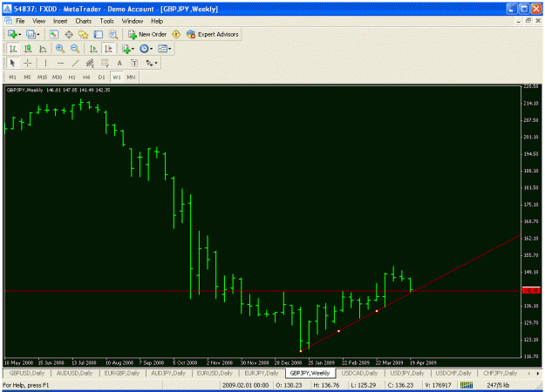Zoom out on the chart
This screenshot has height=392, width=545.
coord(75,49)
